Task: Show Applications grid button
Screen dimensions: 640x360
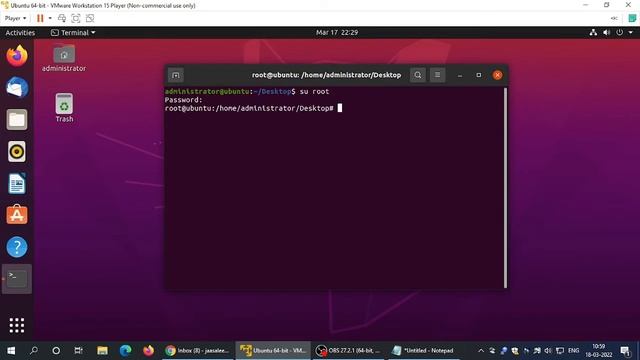Action: click(17, 325)
